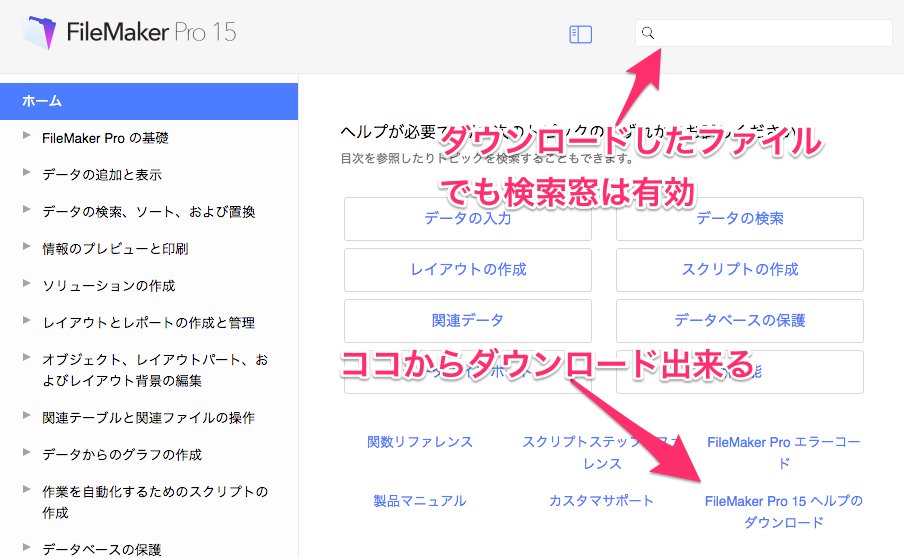The image size is (904, 558).
Task: Expand 作業を自動化するためのスクリプトの作成 triangle
Action: click(x=26, y=489)
